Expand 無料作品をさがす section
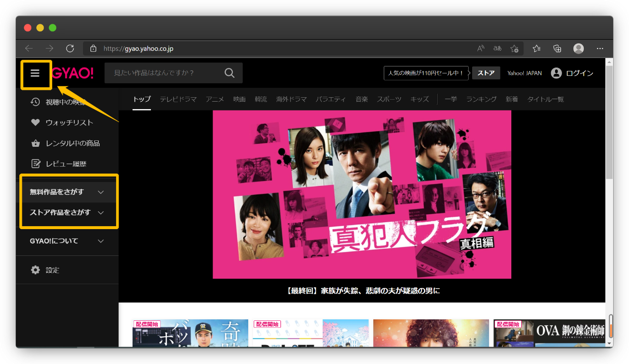 67,192
